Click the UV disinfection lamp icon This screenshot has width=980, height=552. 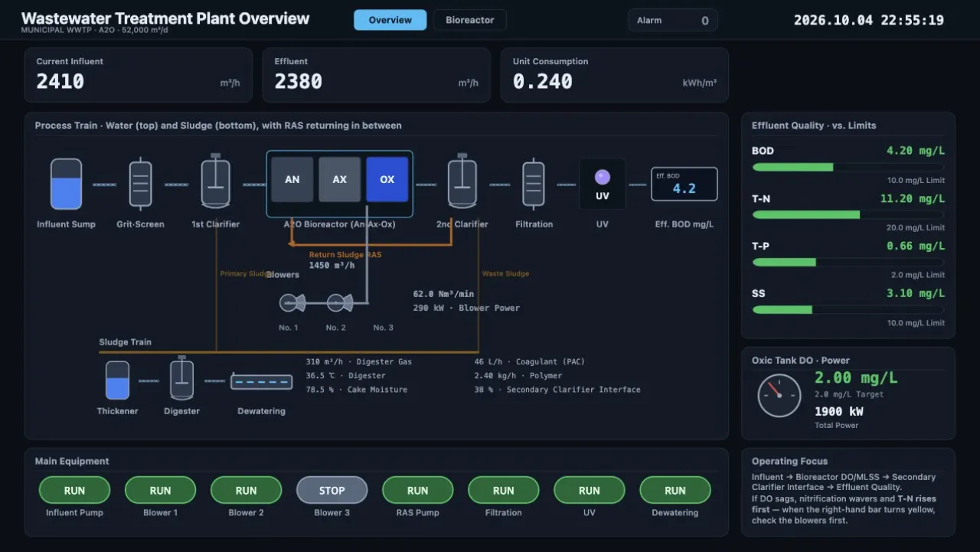603,184
